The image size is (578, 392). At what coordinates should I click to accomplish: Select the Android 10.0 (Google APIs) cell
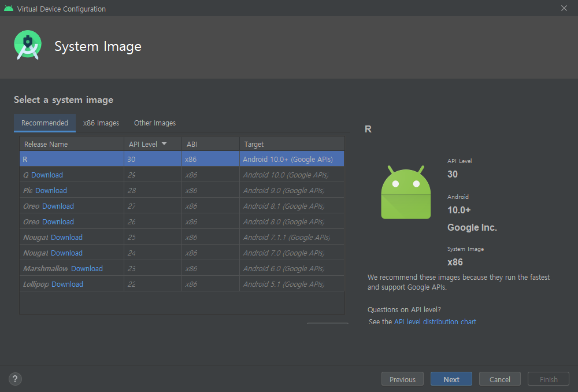292,175
